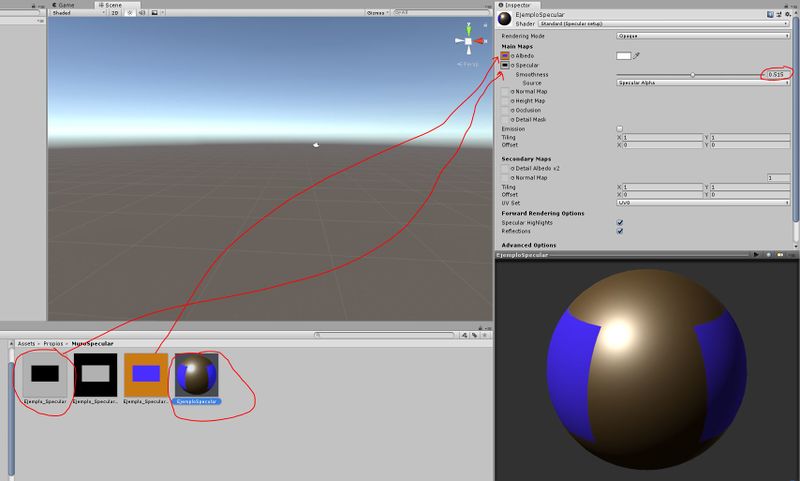Select the EjemploSpecular material asset
800x481 pixels.
pyautogui.click(x=196, y=375)
